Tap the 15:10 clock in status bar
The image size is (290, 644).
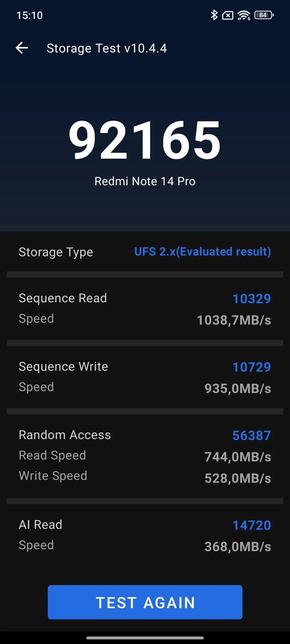(30, 15)
